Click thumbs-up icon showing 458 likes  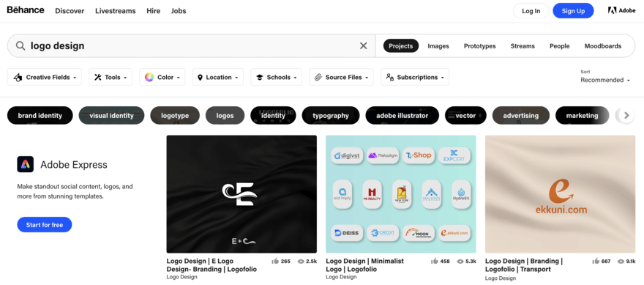tap(435, 261)
